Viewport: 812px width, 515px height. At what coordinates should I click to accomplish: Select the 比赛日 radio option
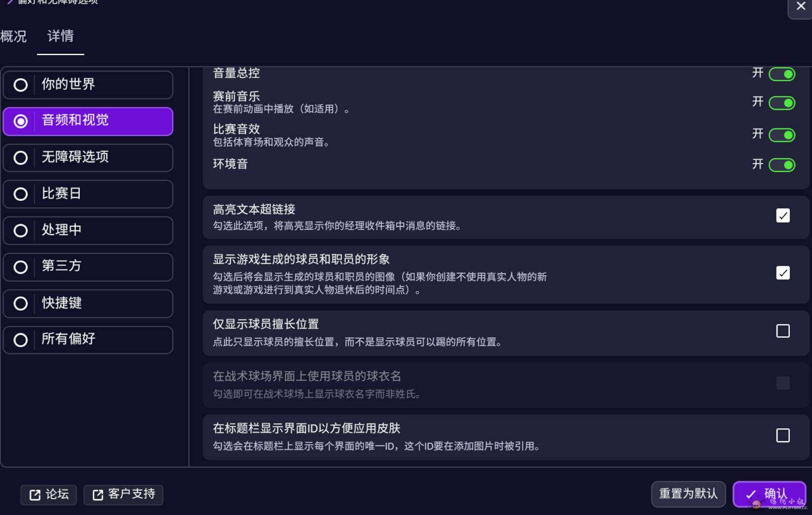[21, 194]
